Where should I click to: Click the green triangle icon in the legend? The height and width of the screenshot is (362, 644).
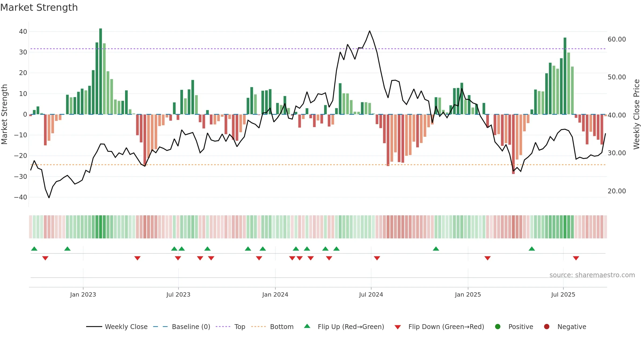(x=307, y=326)
